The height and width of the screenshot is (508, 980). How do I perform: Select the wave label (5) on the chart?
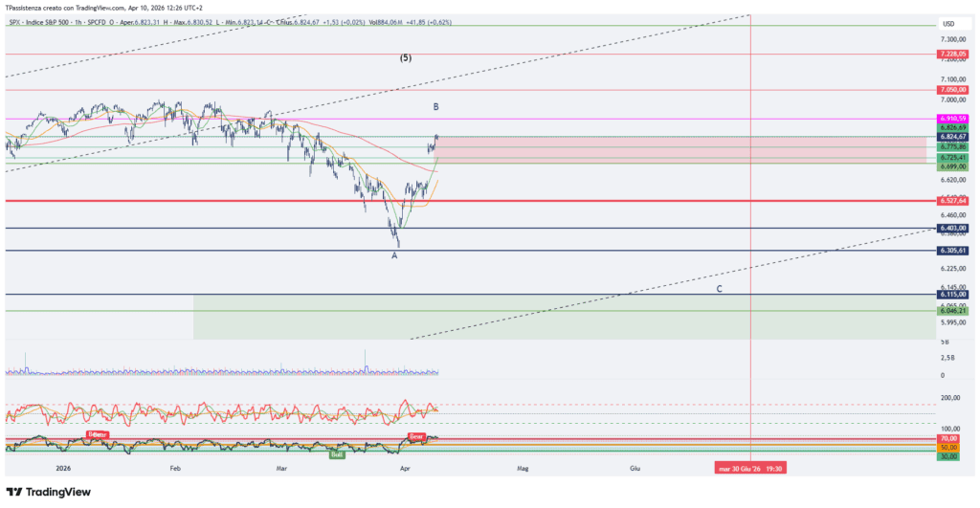click(x=406, y=58)
